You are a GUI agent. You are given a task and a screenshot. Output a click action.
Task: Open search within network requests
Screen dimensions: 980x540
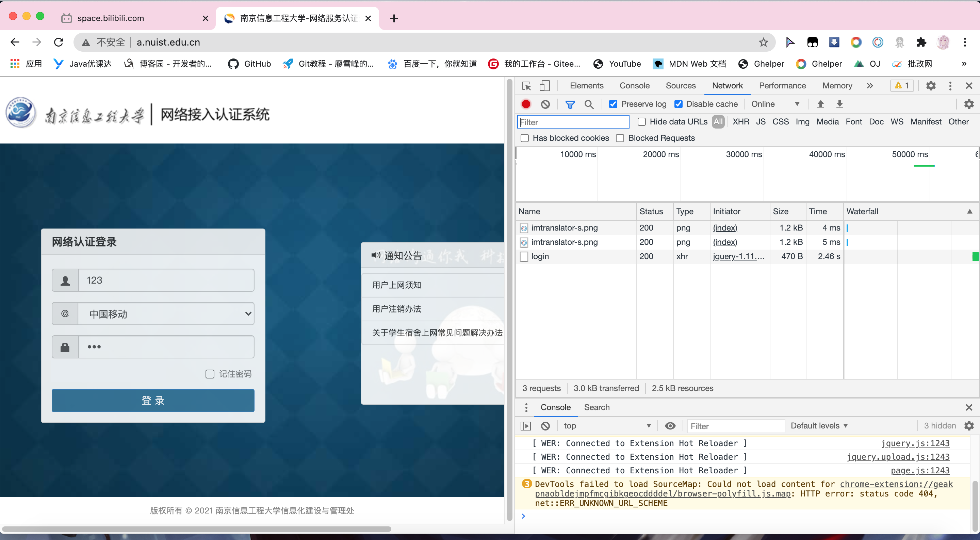[589, 104]
